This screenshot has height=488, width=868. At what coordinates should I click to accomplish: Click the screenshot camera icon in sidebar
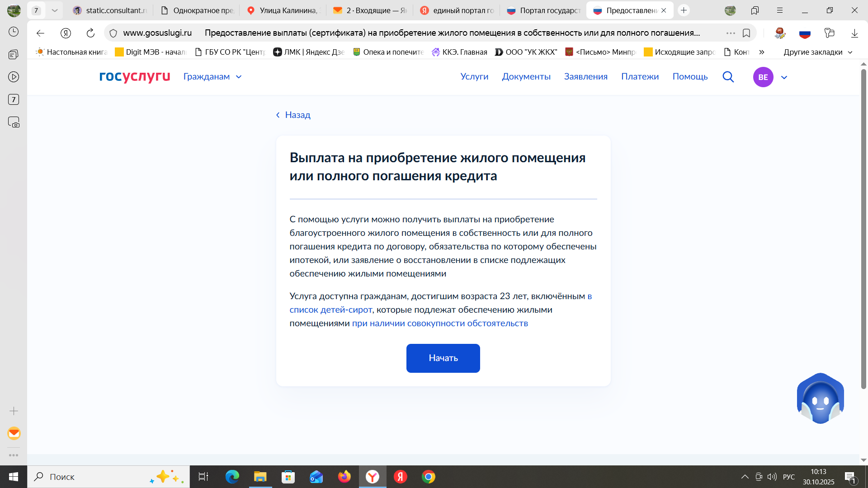pyautogui.click(x=14, y=122)
